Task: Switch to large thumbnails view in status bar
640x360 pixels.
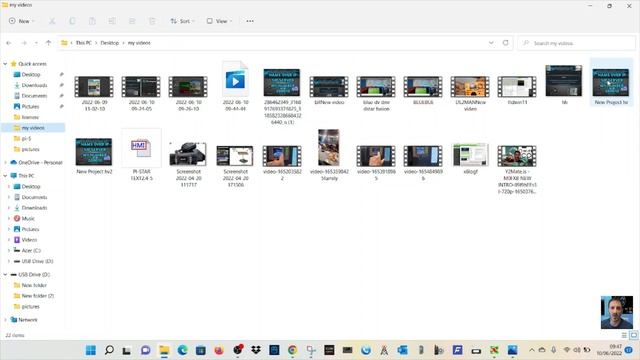Action: [x=633, y=335]
